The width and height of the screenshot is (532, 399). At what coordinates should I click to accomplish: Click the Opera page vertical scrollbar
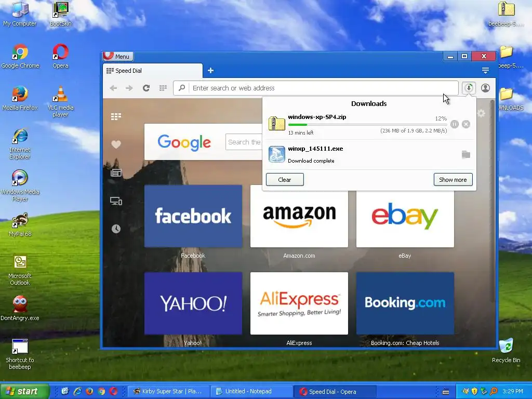tap(493, 200)
